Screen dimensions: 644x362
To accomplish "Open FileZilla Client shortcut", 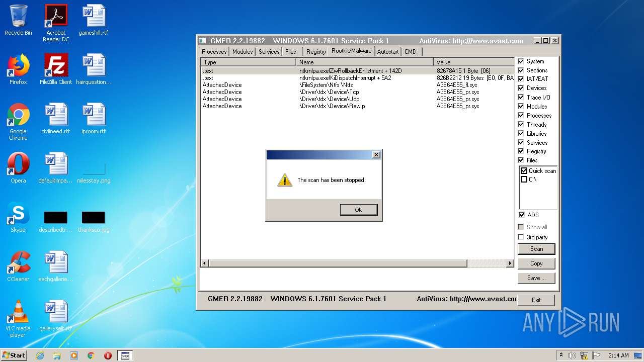I will pos(56,69).
